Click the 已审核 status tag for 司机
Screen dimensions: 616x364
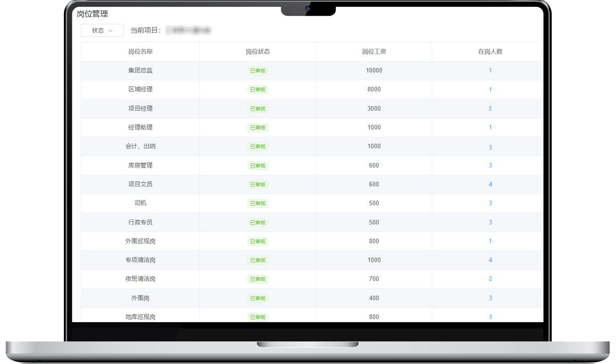[258, 203]
